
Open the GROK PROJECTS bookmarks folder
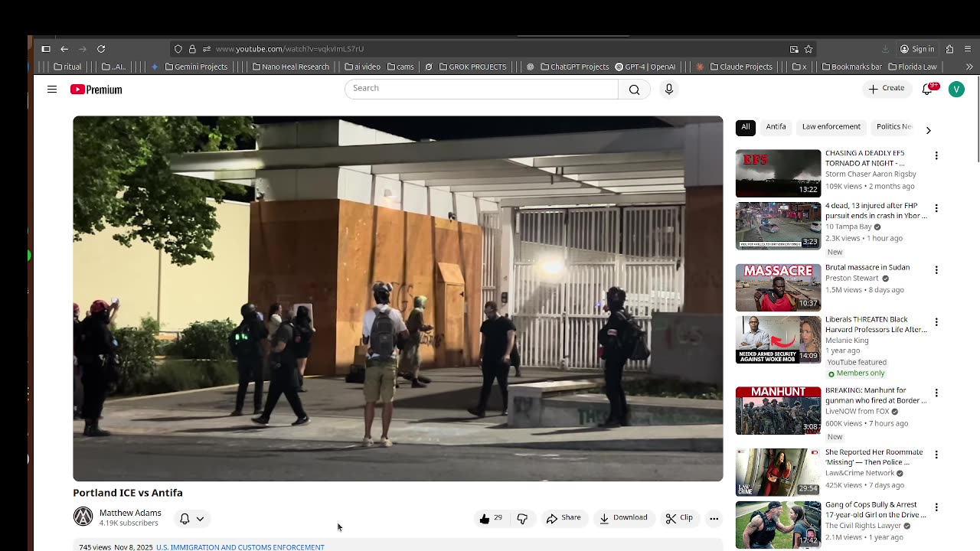[472, 67]
